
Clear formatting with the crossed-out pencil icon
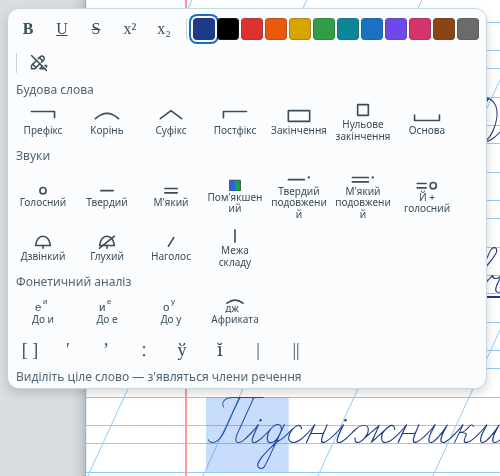tap(39, 63)
